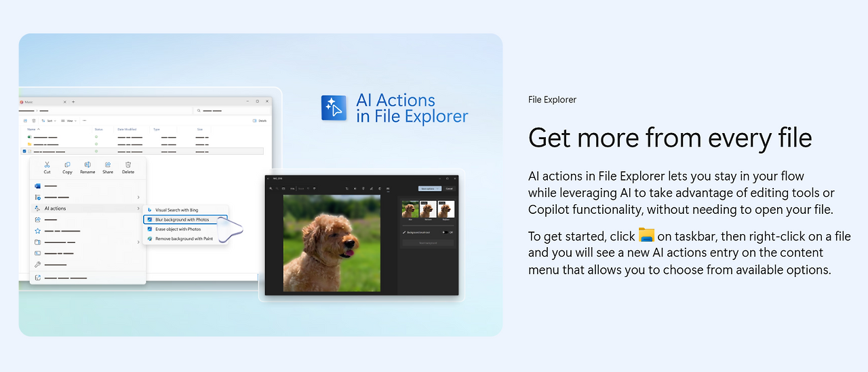Image resolution: width=868 pixels, height=372 pixels.
Task: Click the Details button in File Explorer
Action: tap(260, 121)
